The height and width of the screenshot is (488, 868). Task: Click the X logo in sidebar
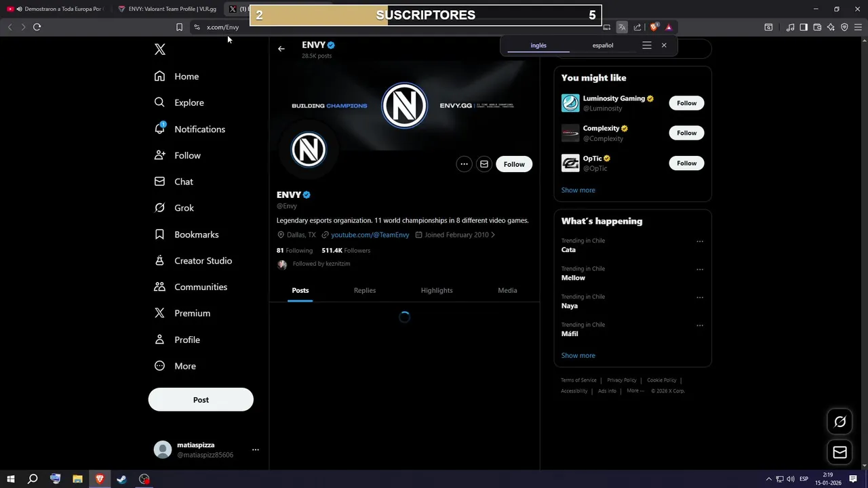click(160, 49)
